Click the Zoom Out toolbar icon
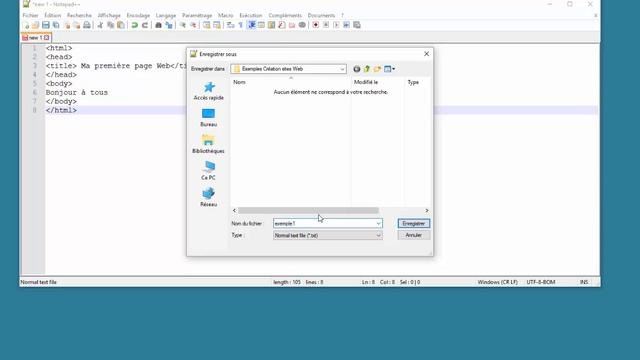 [x=193, y=25]
